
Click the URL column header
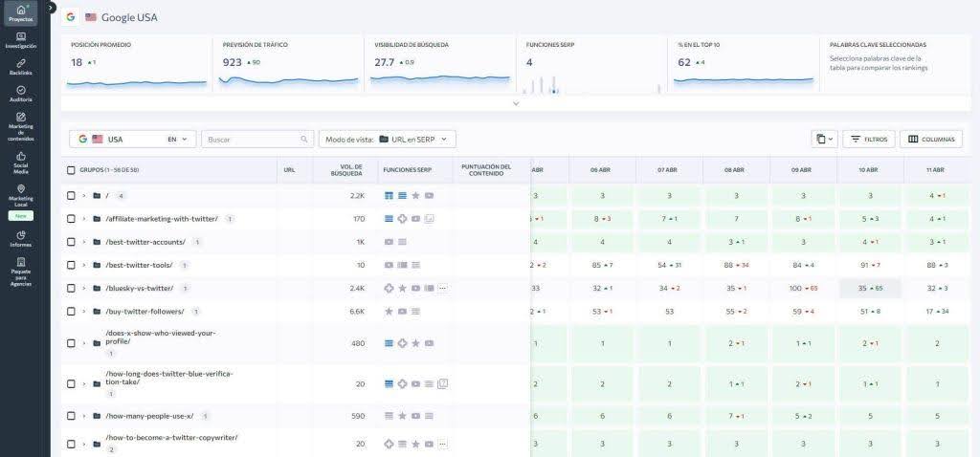pyautogui.click(x=289, y=170)
